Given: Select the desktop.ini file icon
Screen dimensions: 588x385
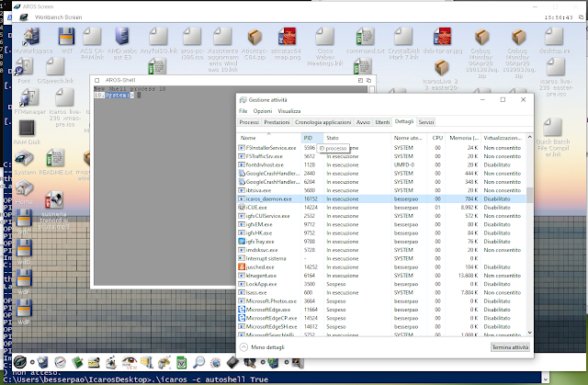Looking at the screenshot, I should pyautogui.click(x=554, y=37).
